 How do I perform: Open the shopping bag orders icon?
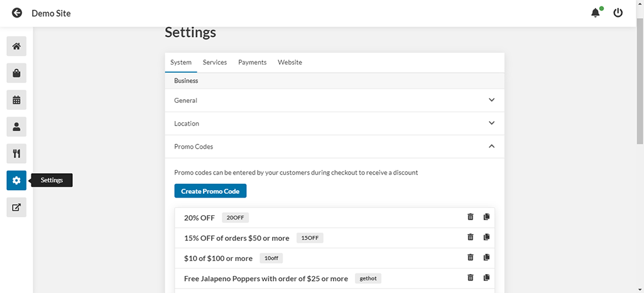point(16,73)
